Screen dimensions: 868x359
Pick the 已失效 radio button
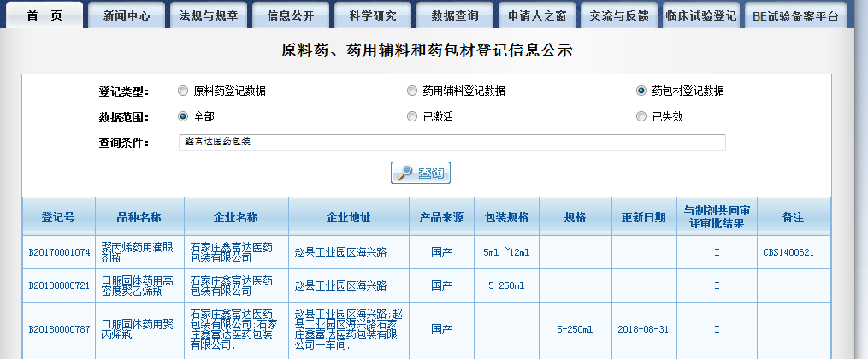(641, 116)
